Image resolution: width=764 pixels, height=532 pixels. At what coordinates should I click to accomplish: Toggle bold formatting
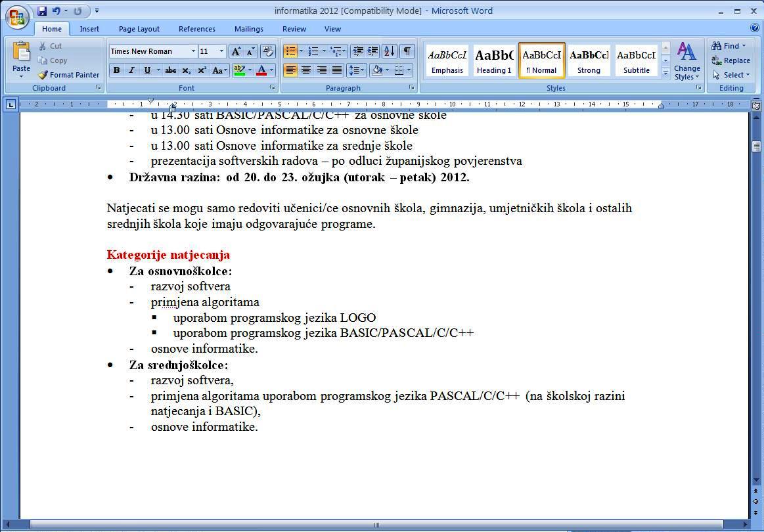[x=116, y=70]
